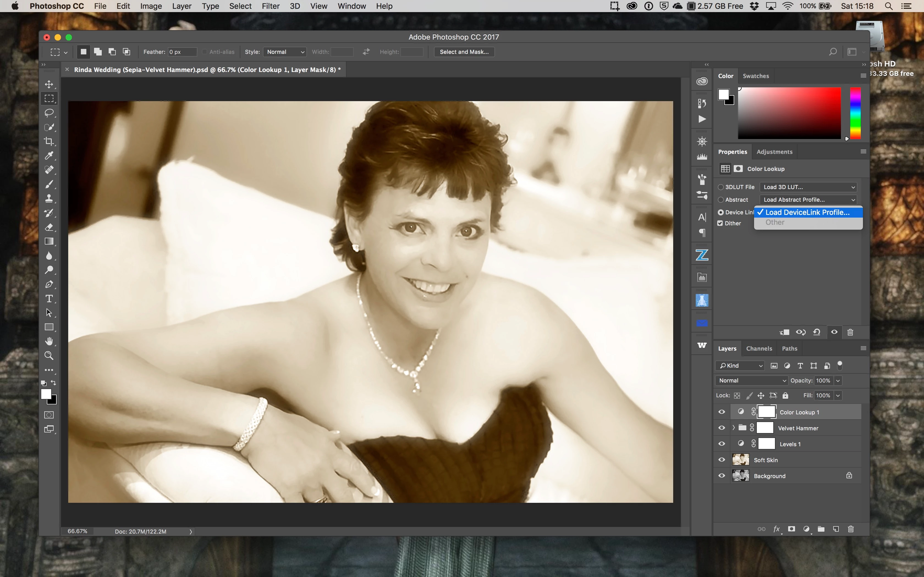Image resolution: width=924 pixels, height=577 pixels.
Task: Delete layer using Layers panel trash icon
Action: 851,529
